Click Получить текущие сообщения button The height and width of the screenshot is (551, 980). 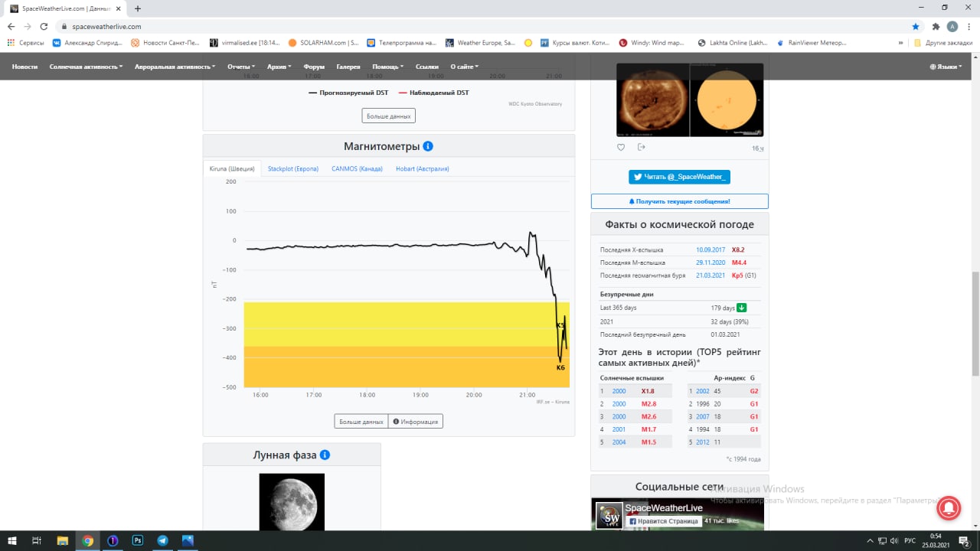680,201
